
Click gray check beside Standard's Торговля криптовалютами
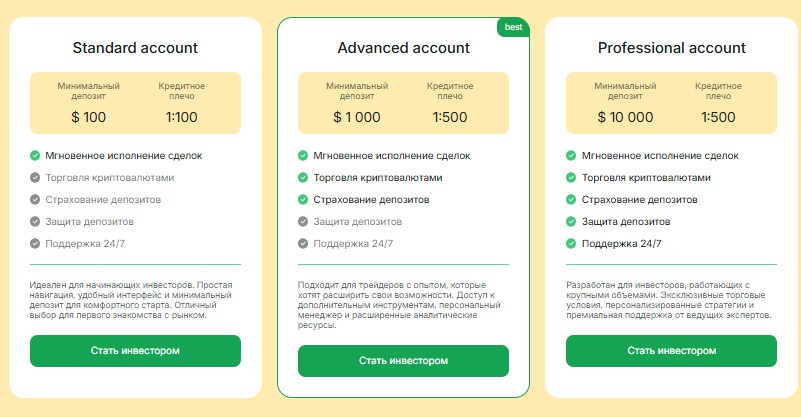(x=35, y=177)
